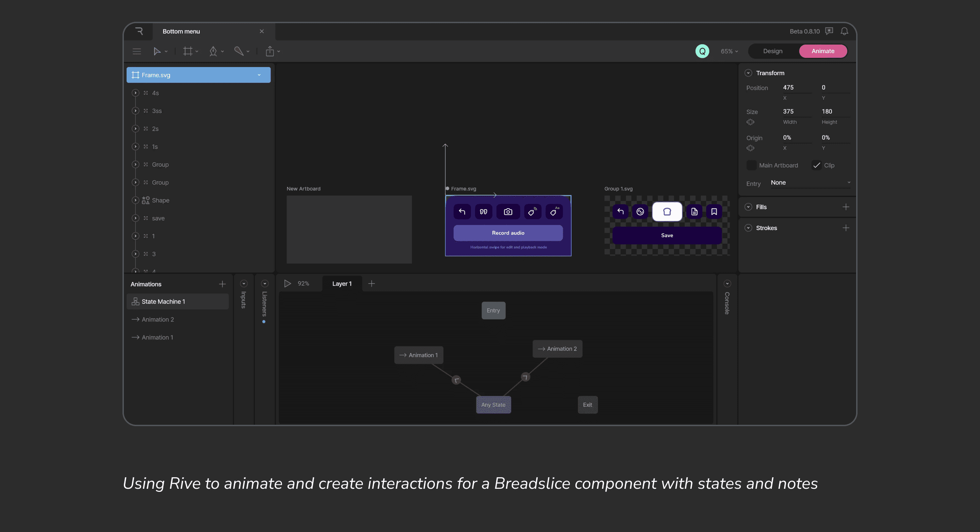
Task: Add a new animation with plus
Action: coord(222,284)
